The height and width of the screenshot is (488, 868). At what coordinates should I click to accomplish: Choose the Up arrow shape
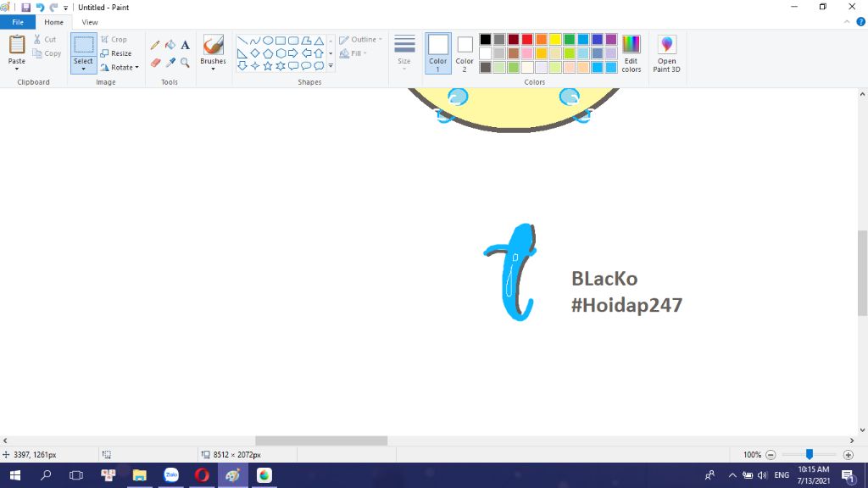(x=319, y=53)
